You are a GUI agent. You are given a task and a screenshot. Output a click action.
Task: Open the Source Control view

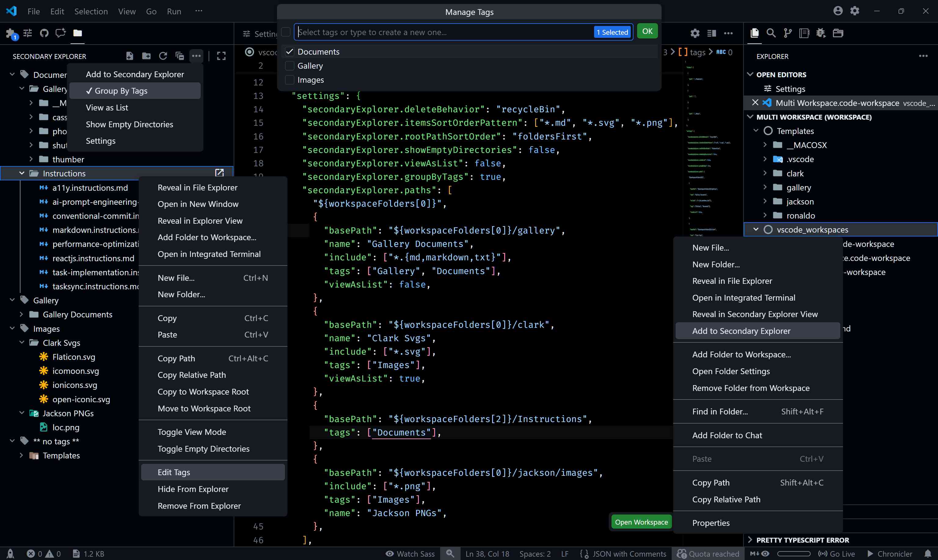(x=788, y=33)
